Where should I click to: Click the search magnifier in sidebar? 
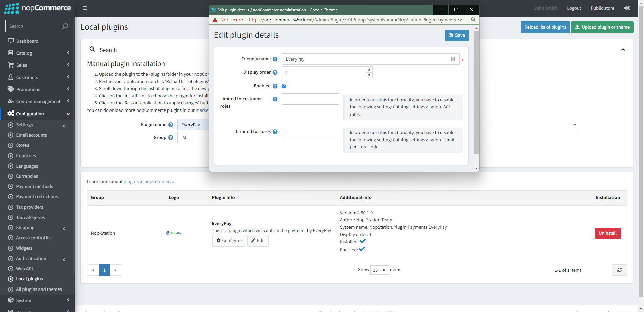(65, 26)
